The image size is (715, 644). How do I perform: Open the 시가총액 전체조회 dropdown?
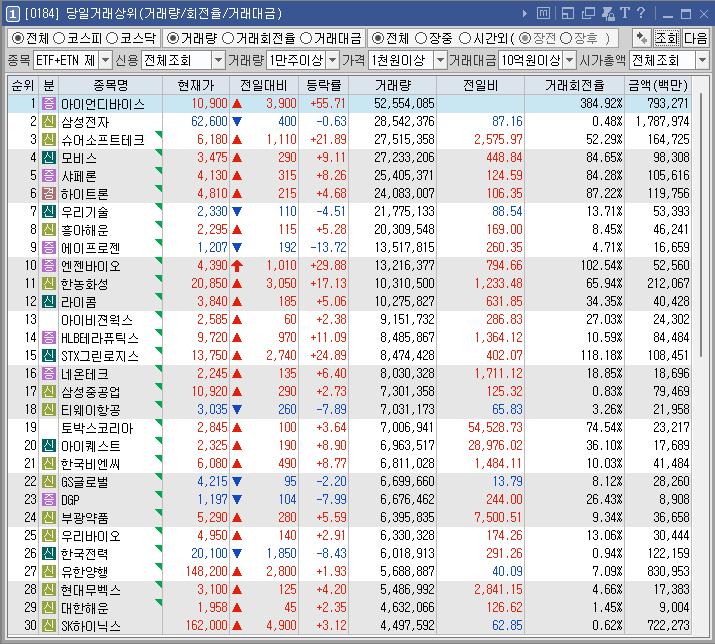click(703, 60)
